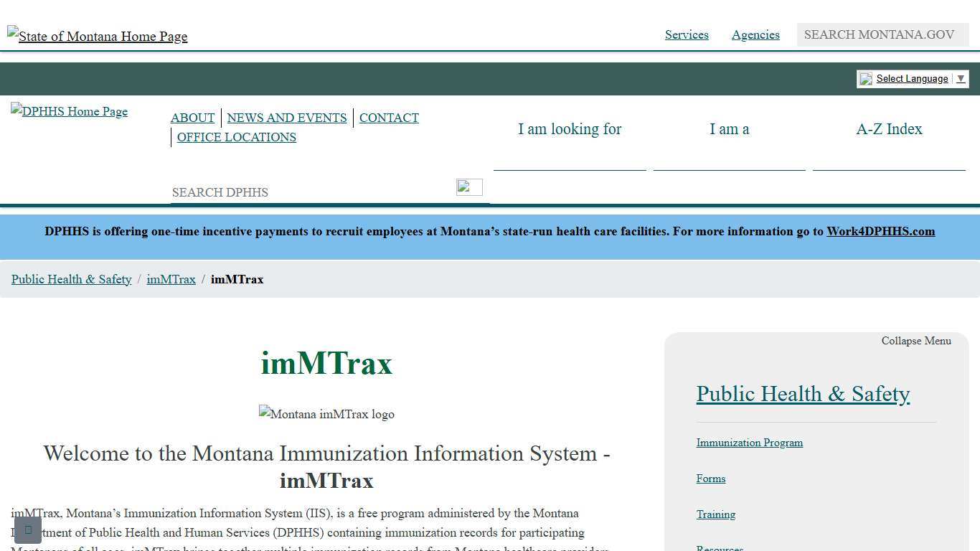
Task: Follow the Work4DPHHS.com link in the banner
Action: pyautogui.click(x=881, y=231)
